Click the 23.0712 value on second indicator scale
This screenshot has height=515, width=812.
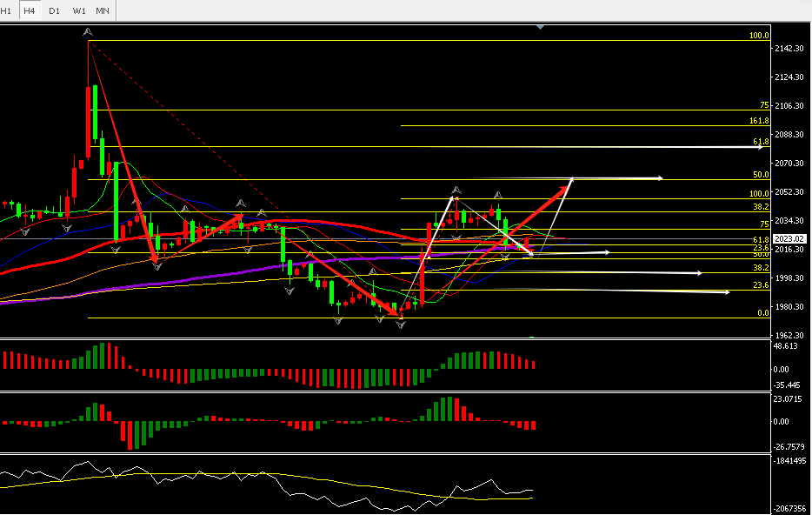point(788,399)
